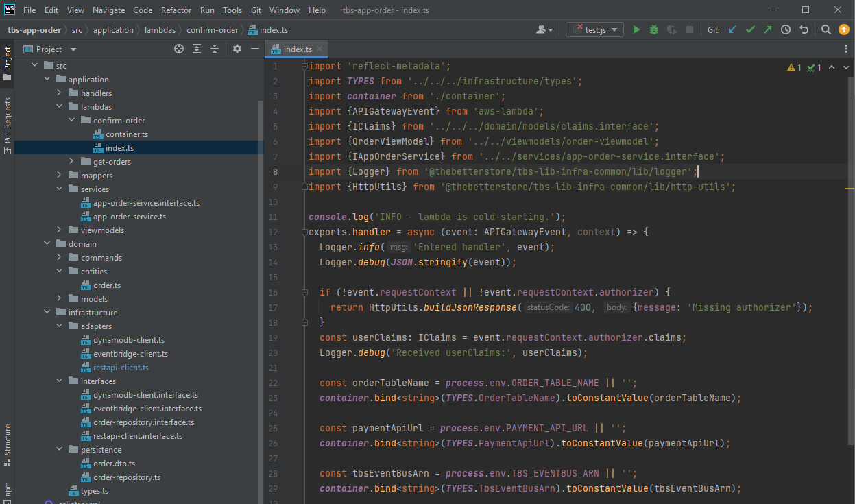Start debugging with the bug icon
The width and height of the screenshot is (855, 504).
(654, 29)
